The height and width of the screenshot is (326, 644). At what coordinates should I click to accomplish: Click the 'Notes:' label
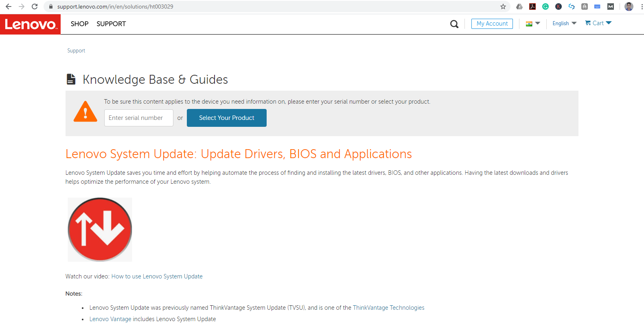[74, 293]
